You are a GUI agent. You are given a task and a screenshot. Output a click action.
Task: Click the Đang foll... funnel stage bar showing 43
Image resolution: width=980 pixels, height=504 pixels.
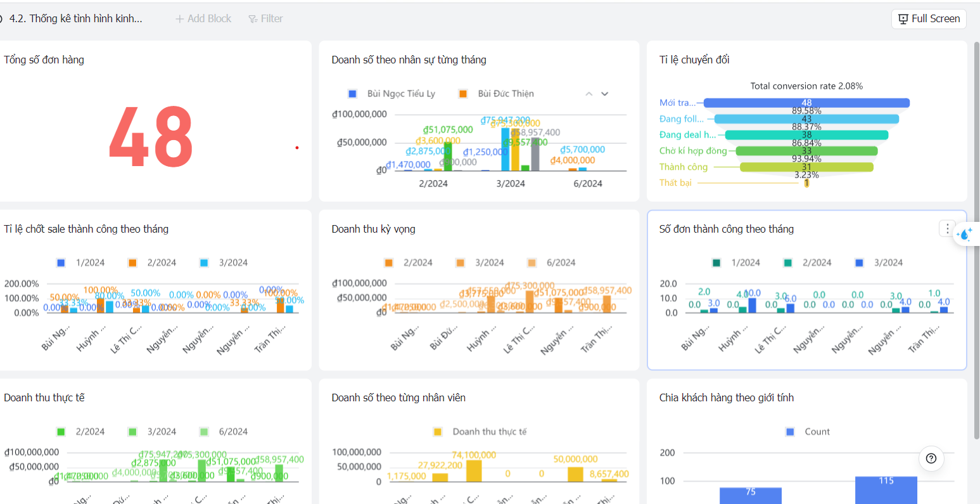click(x=806, y=119)
